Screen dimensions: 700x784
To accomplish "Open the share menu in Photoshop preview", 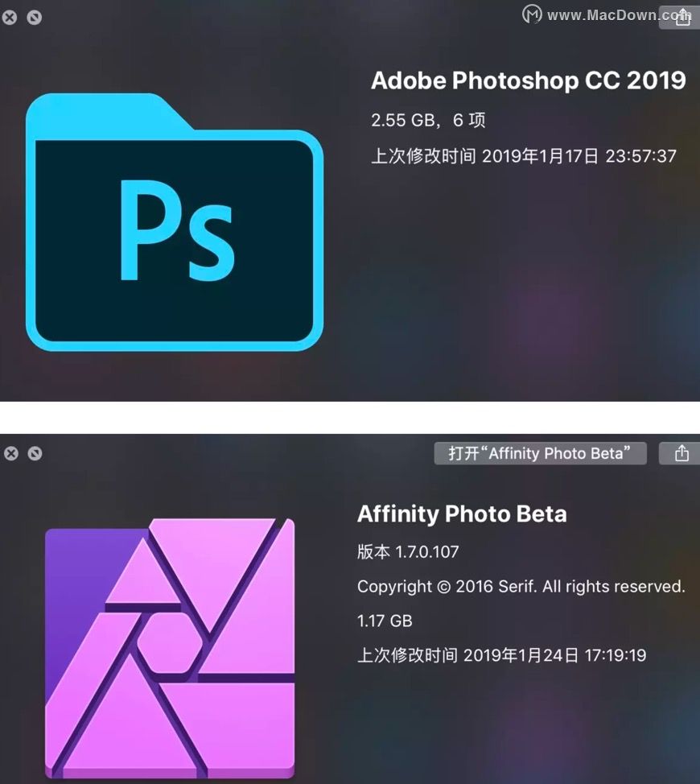I will (x=682, y=18).
